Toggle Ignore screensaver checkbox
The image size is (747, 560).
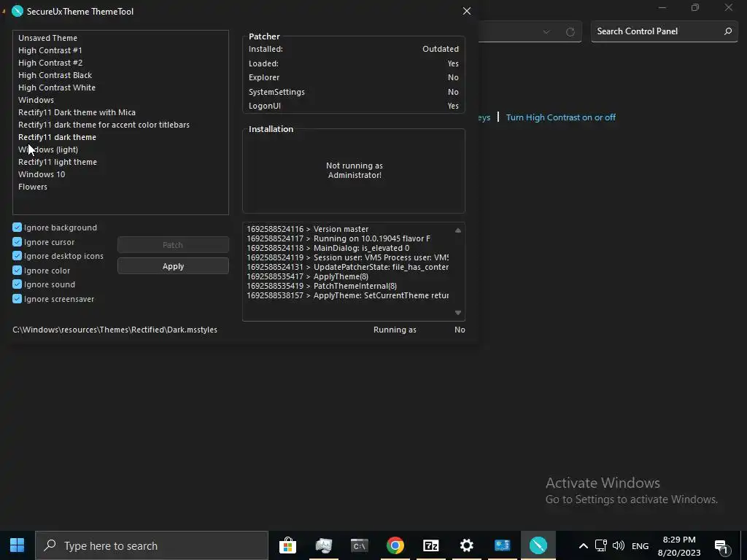[x=18, y=298]
